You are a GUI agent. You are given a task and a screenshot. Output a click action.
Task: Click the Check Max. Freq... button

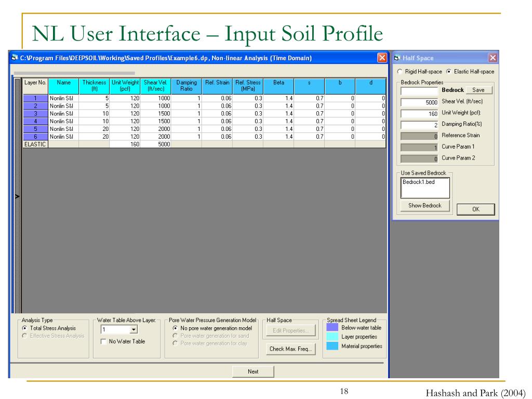[290, 349]
